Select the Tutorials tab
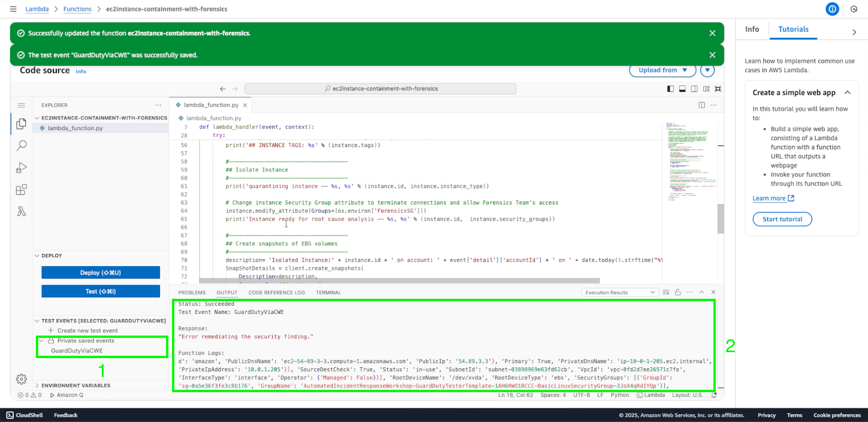Image resolution: width=868 pixels, height=422 pixels. coord(793,29)
